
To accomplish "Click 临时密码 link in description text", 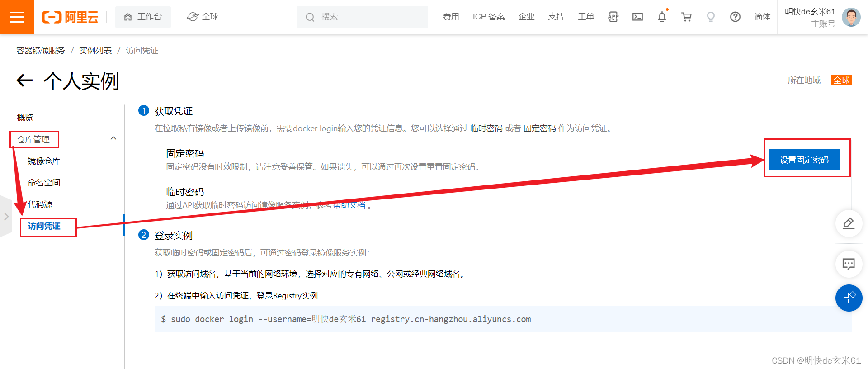I will coord(486,128).
